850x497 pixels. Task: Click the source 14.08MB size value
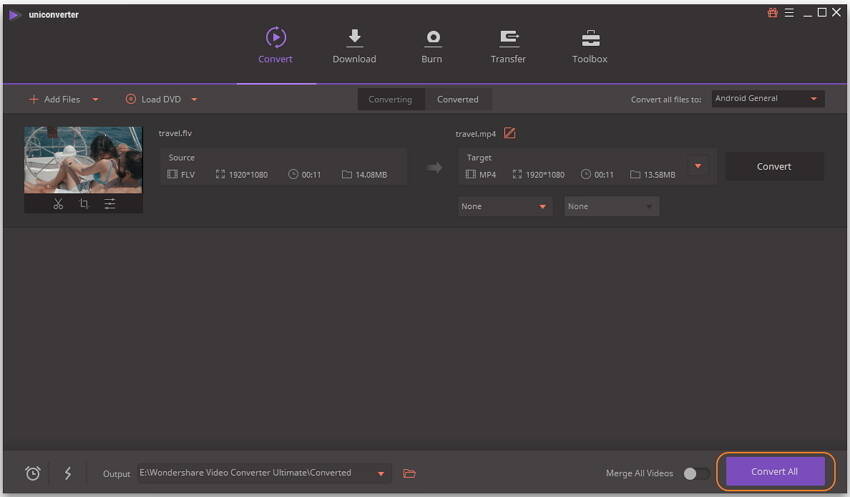click(x=371, y=175)
